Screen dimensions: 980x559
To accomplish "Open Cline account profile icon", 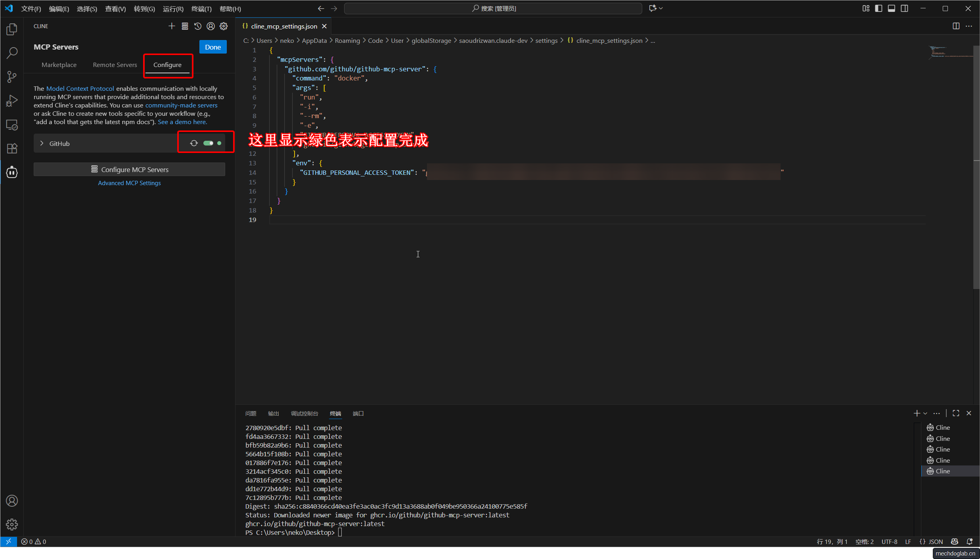I will [x=211, y=26].
